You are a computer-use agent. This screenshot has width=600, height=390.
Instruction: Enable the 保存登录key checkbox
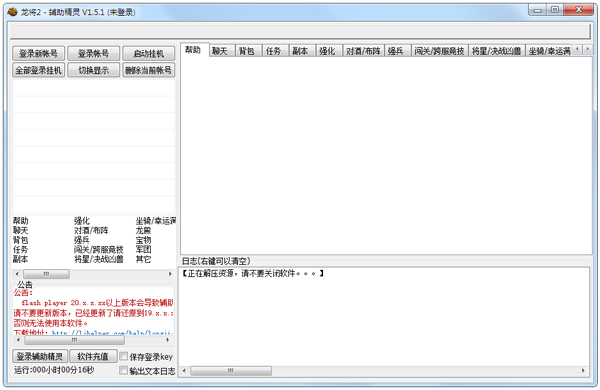click(x=123, y=356)
